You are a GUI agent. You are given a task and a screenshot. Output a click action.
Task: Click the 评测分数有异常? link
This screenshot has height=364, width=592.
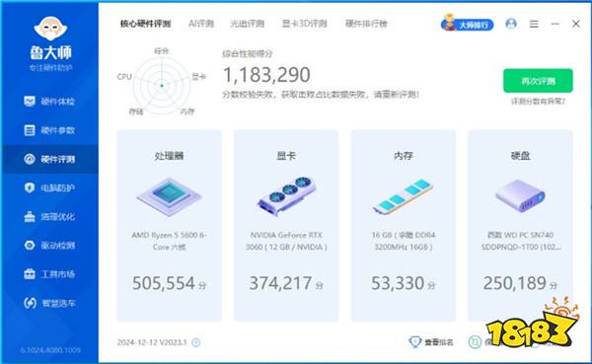538,102
